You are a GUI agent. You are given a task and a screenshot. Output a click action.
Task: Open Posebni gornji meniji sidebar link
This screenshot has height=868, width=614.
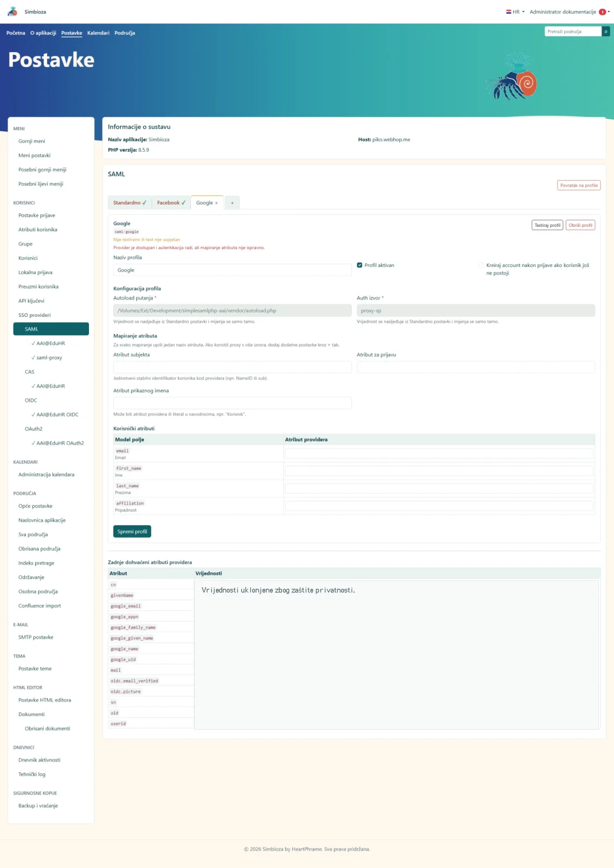(x=42, y=170)
